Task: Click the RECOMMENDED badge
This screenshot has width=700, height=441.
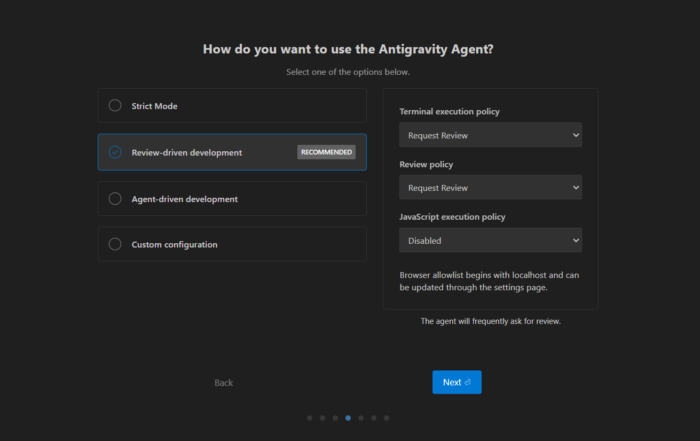Action: 326,152
